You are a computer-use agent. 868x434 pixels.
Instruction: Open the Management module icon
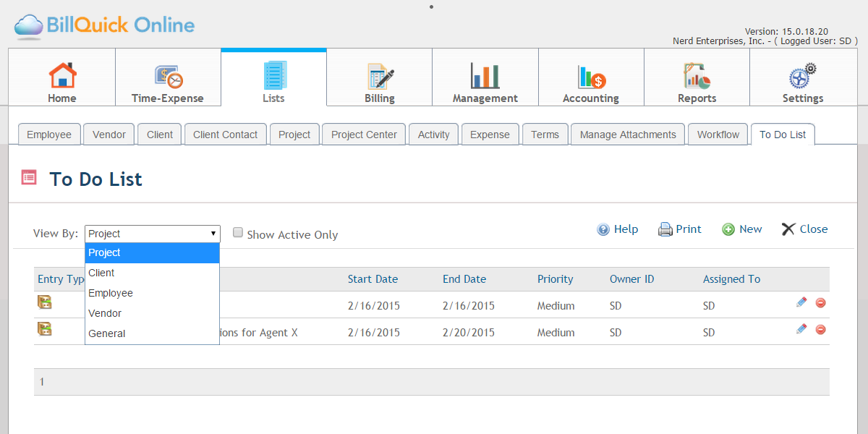[x=485, y=75]
